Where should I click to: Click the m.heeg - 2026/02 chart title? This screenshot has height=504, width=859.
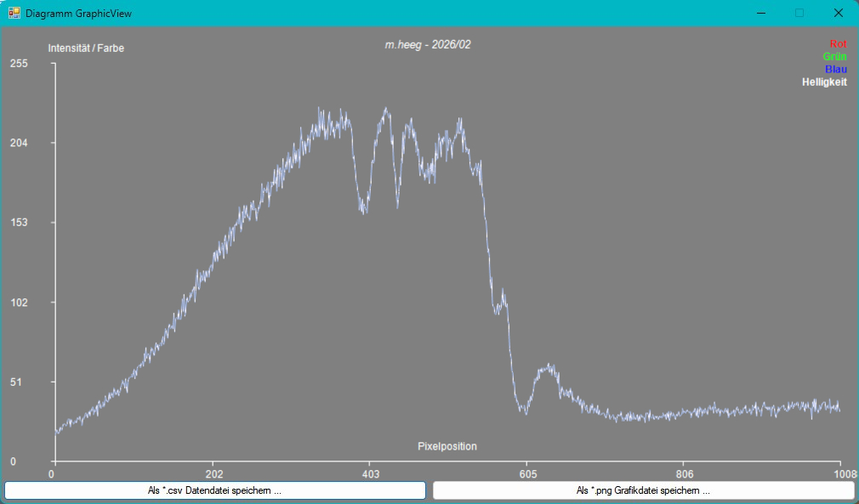pyautogui.click(x=428, y=45)
